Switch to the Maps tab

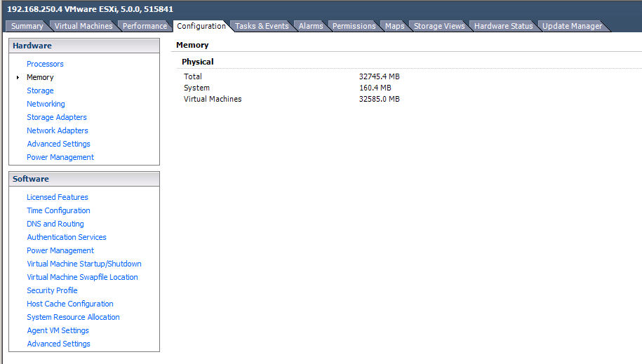pyautogui.click(x=395, y=26)
